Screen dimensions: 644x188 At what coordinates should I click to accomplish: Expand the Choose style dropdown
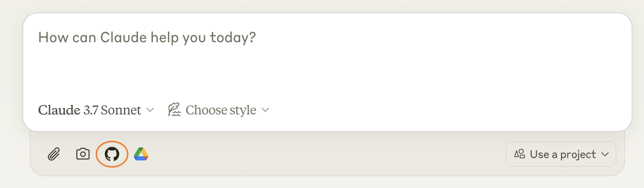219,110
